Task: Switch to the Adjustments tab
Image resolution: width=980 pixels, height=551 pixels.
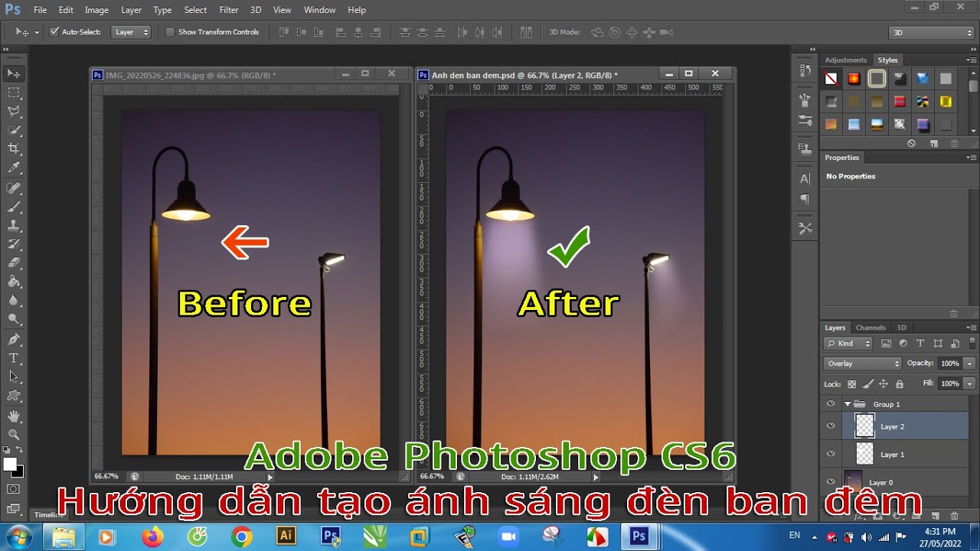Action: click(846, 60)
